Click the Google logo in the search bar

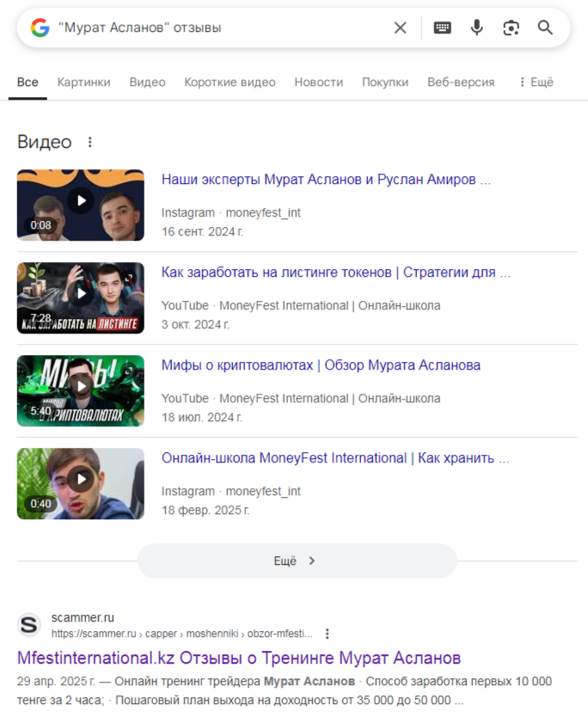tap(40, 28)
